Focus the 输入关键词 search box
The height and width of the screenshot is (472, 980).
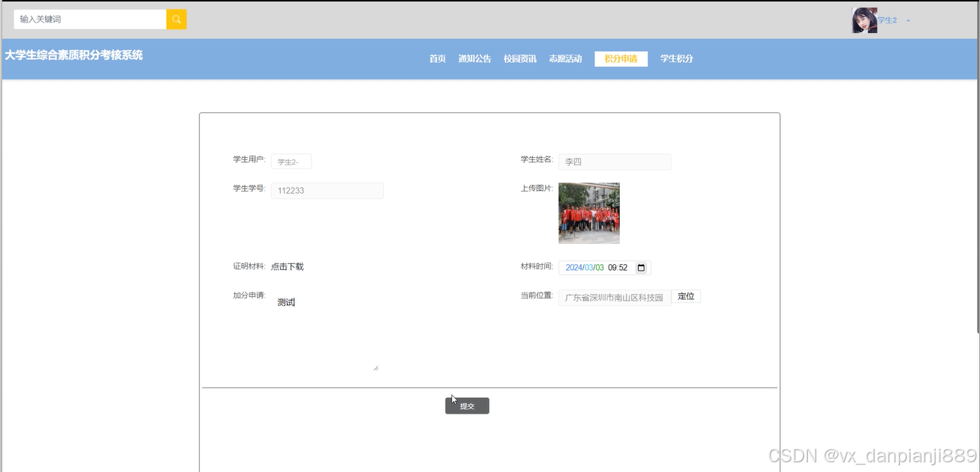(x=90, y=19)
